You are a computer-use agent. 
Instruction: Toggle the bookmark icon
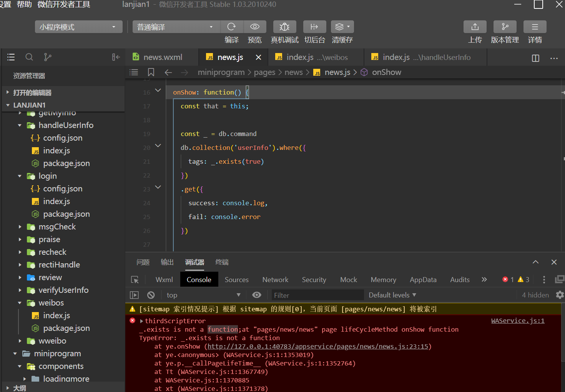(151, 72)
